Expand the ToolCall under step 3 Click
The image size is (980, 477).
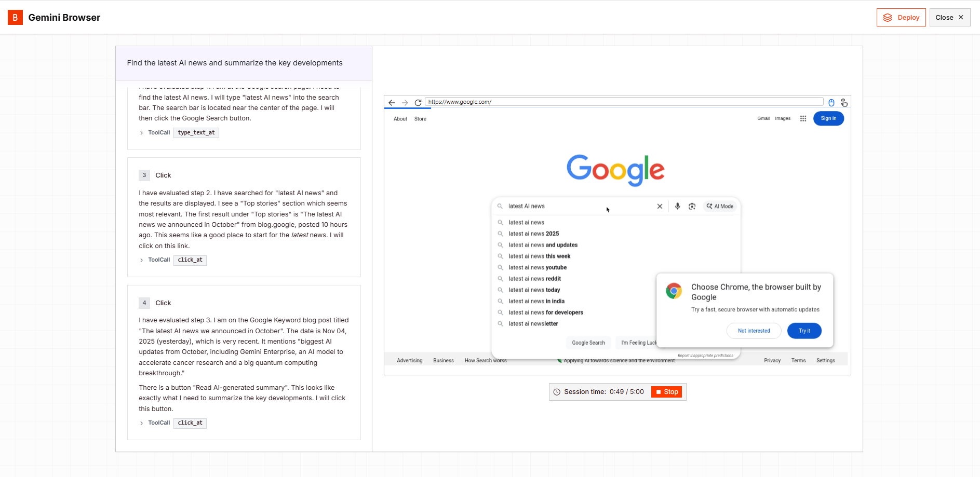point(142,260)
